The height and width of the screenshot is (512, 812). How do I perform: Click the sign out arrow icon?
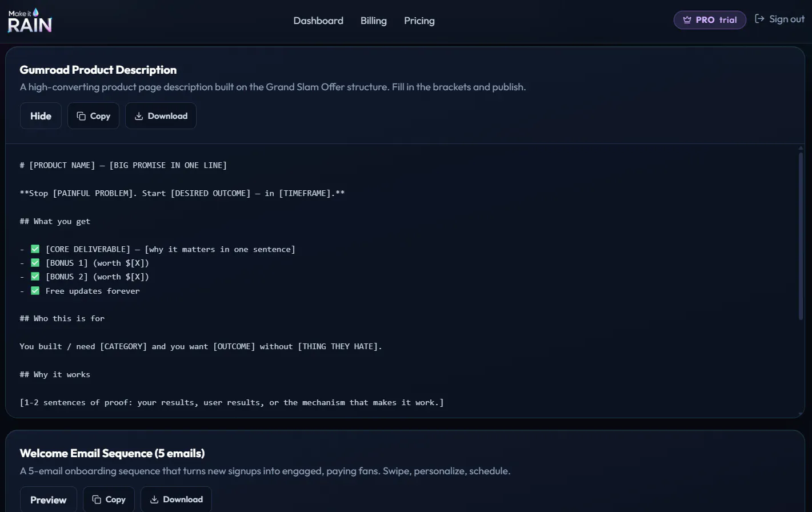[x=759, y=19]
